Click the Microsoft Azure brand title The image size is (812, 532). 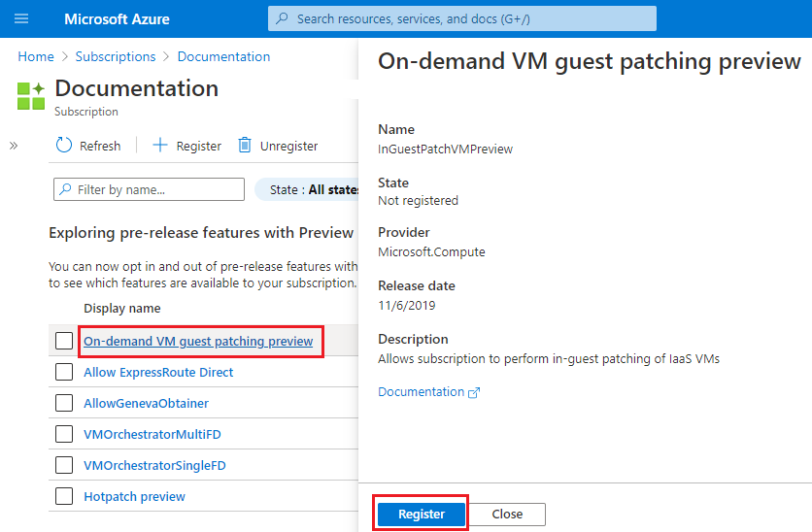click(117, 19)
